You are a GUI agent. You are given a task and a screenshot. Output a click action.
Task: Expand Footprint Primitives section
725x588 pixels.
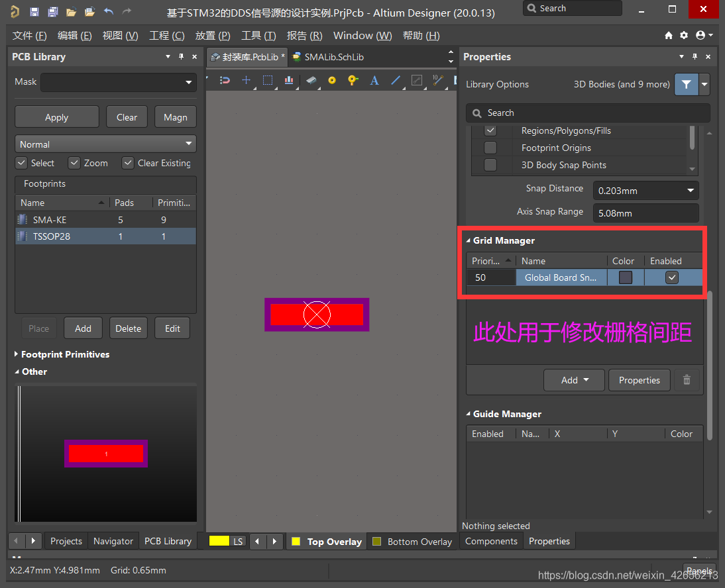16,354
